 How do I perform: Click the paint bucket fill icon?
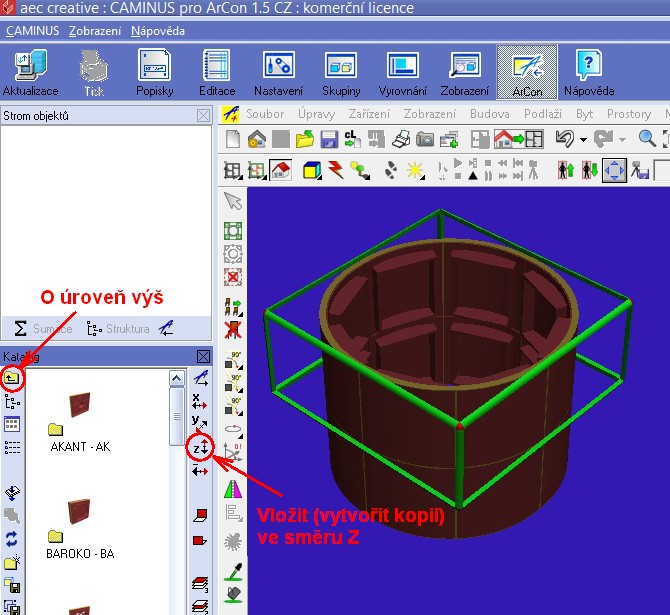pos(234,594)
